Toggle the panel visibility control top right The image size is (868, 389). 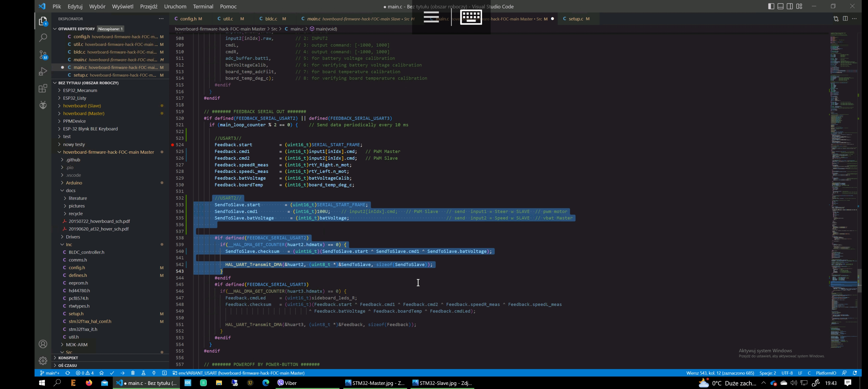[x=780, y=6]
